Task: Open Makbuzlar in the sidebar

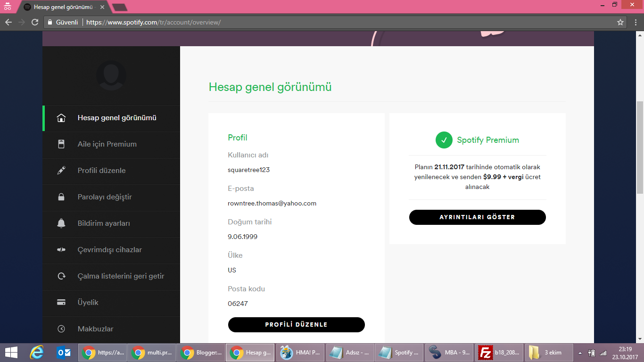Action: click(111, 329)
